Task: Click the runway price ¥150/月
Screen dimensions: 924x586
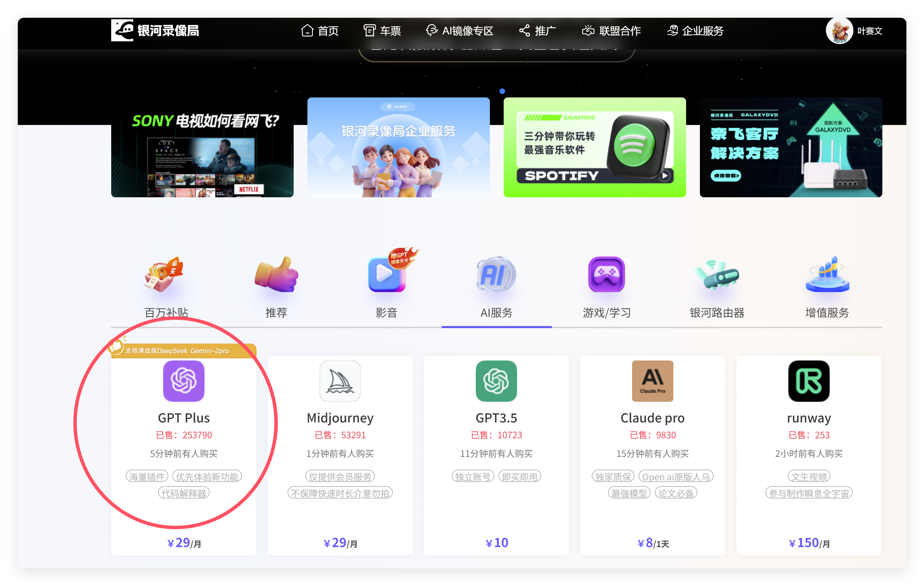Action: pyautogui.click(x=809, y=543)
